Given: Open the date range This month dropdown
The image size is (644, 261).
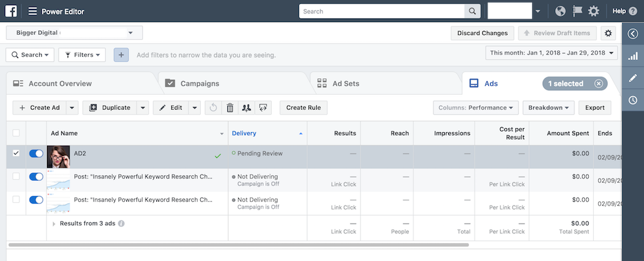Looking at the screenshot, I should pyautogui.click(x=552, y=53).
